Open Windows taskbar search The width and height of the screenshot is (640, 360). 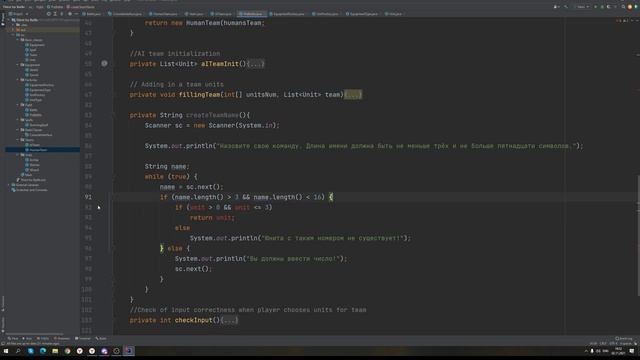pyautogui.click(x=18, y=351)
